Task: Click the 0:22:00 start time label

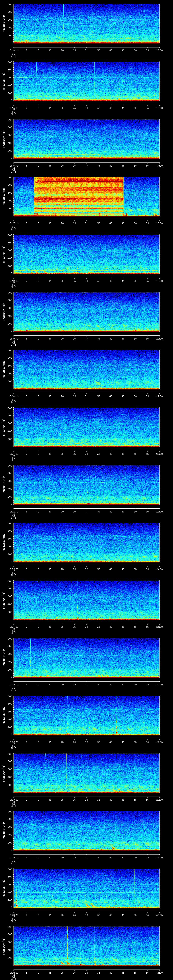Action: 14,511
